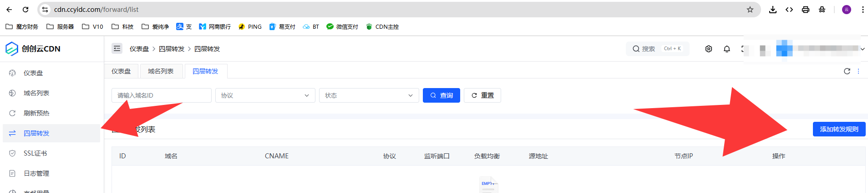The image size is (868, 193).
Task: Click the sidebar collapse menu icon
Action: point(117,48)
